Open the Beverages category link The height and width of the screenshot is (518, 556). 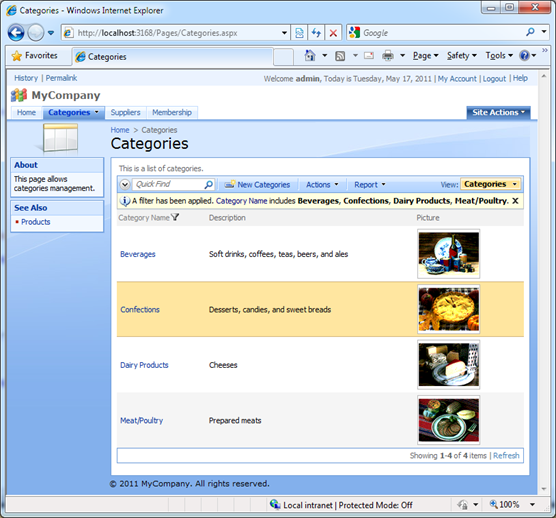coord(138,254)
